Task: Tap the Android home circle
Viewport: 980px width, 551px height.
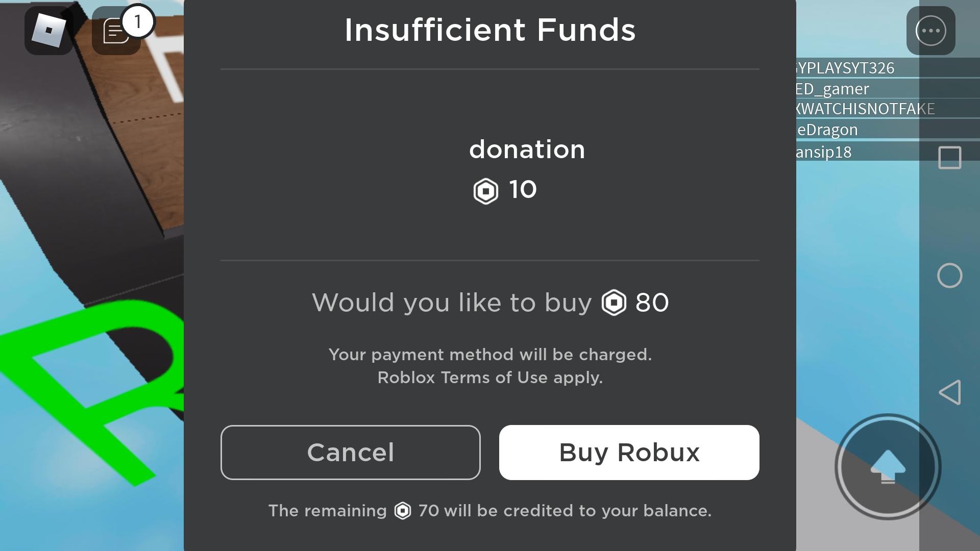Action: (x=949, y=275)
